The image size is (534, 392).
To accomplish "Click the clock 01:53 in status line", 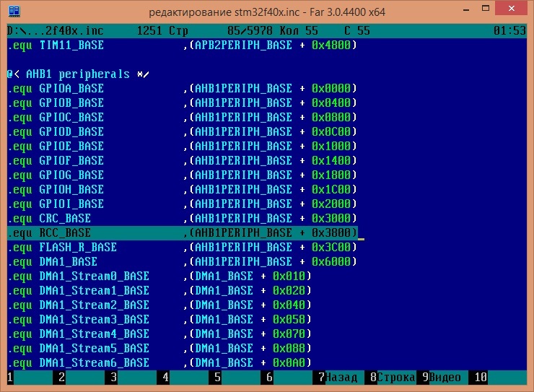I will pyautogui.click(x=509, y=31).
